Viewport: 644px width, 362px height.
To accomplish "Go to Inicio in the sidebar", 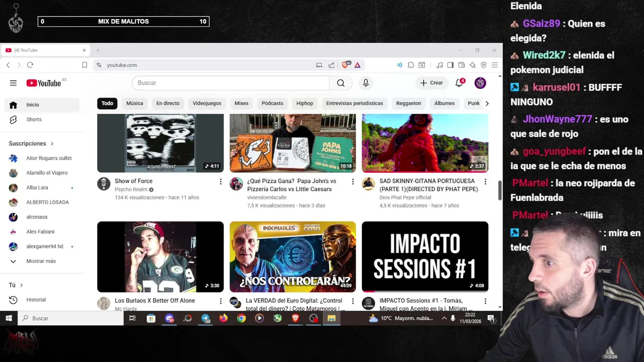I will (42, 105).
